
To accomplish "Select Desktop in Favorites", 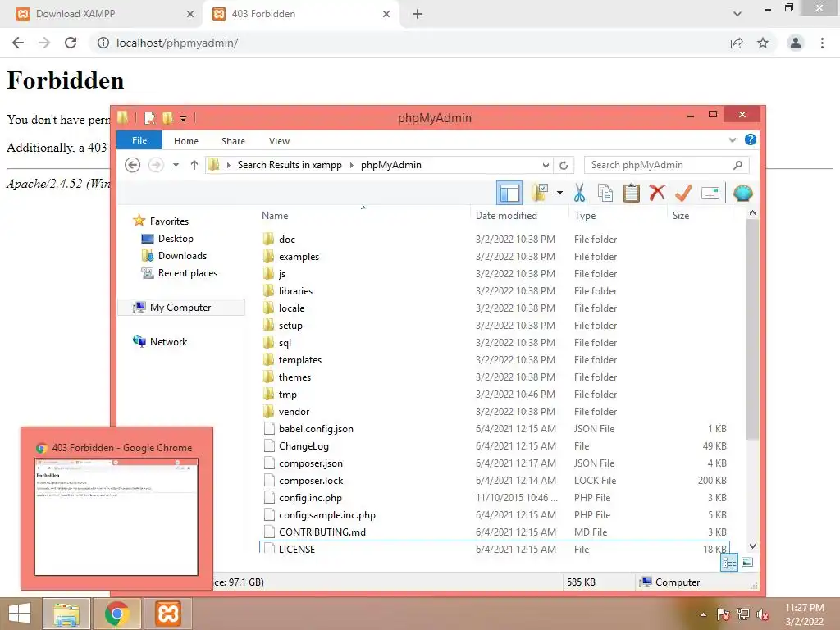I will tap(176, 239).
